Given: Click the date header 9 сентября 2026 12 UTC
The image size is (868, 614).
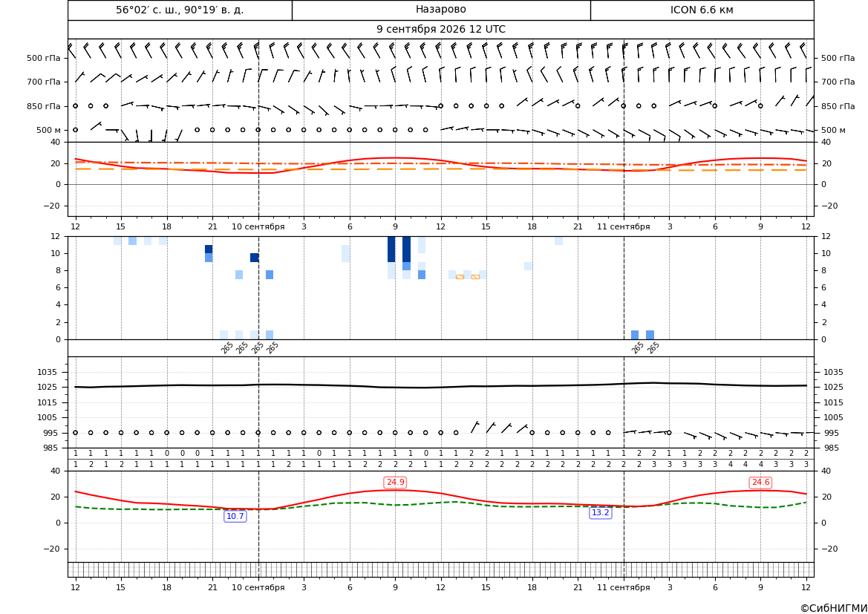Looking at the screenshot, I should (x=440, y=30).
